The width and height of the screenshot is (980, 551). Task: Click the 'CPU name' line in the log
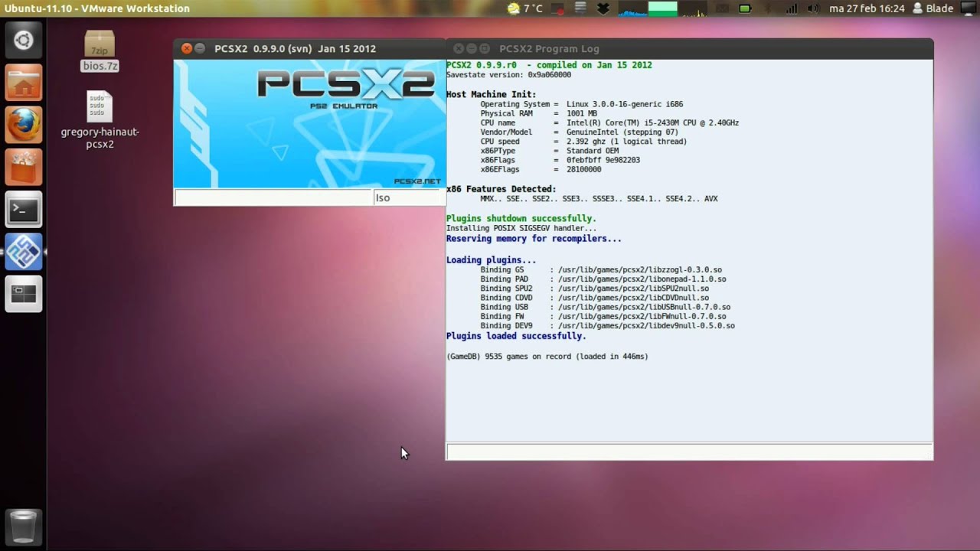(x=609, y=122)
